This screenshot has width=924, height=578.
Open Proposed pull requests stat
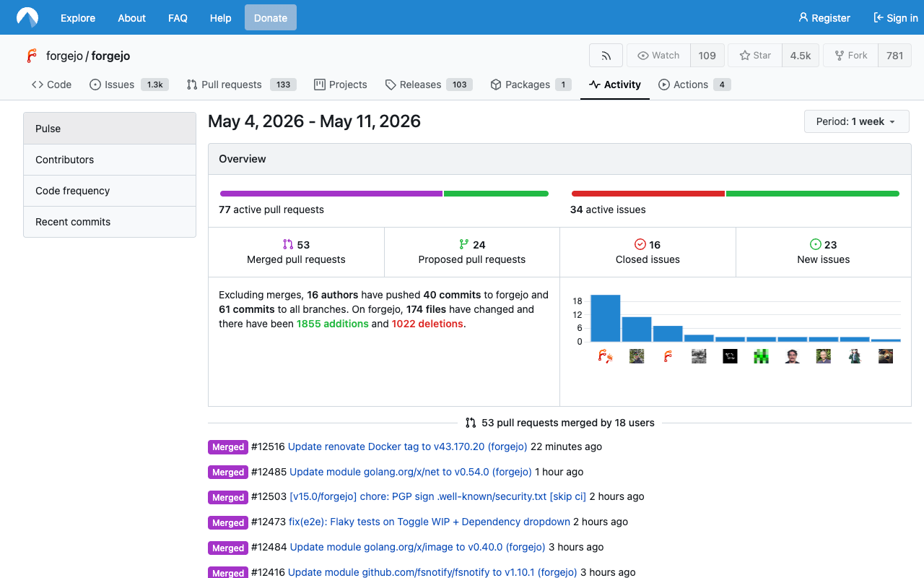coord(472,252)
